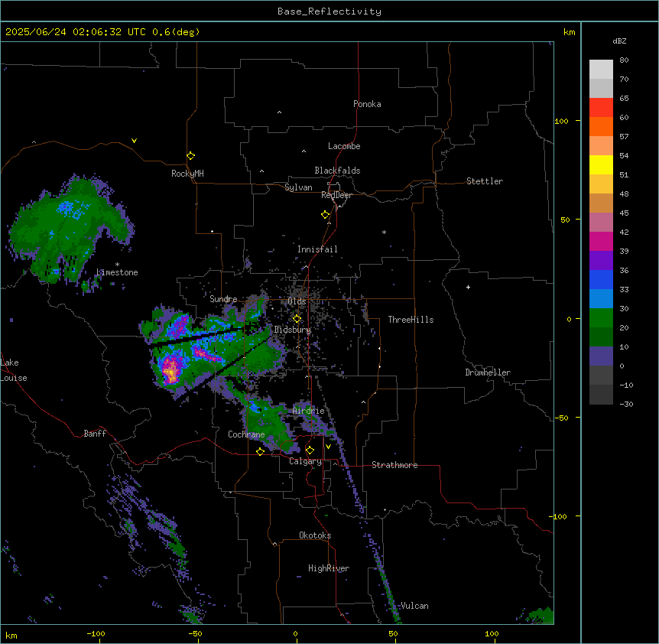The image size is (659, 644).
Task: Click the 45 dBZ pink legend swatch
Action: [x=601, y=222]
